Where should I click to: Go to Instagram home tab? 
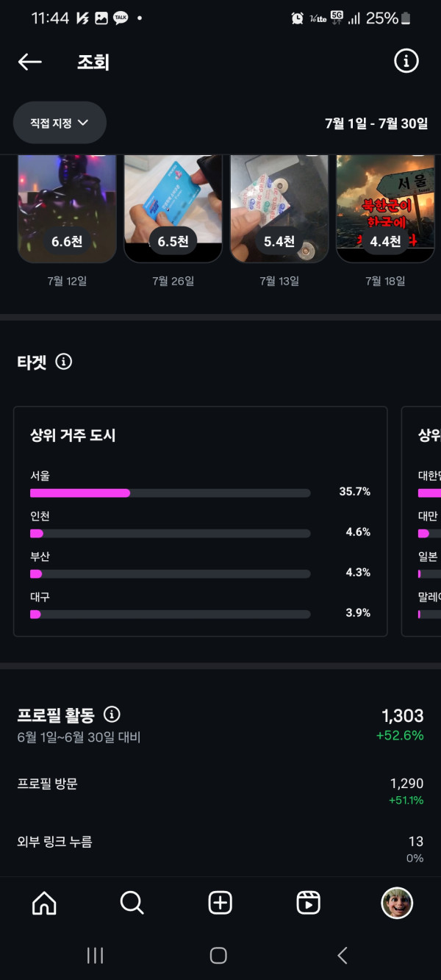click(x=44, y=902)
